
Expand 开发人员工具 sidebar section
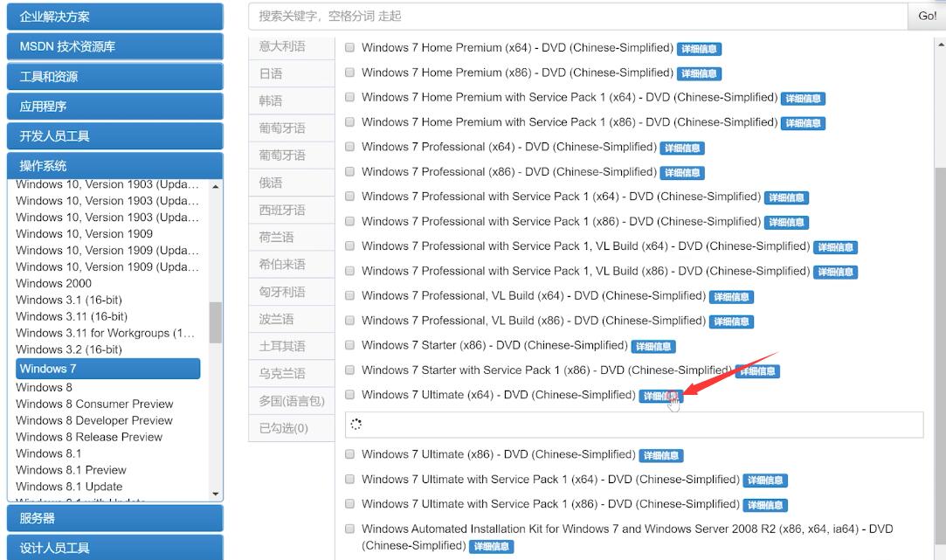click(114, 136)
